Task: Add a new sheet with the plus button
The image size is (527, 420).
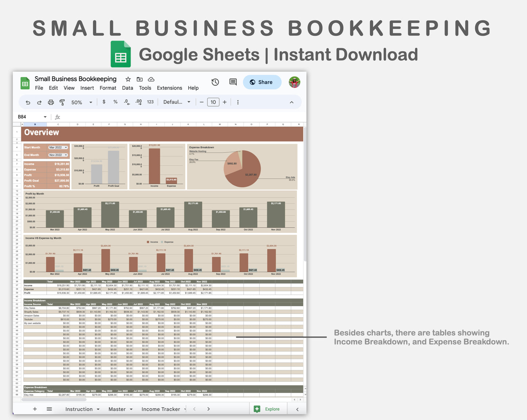Action: (35, 409)
